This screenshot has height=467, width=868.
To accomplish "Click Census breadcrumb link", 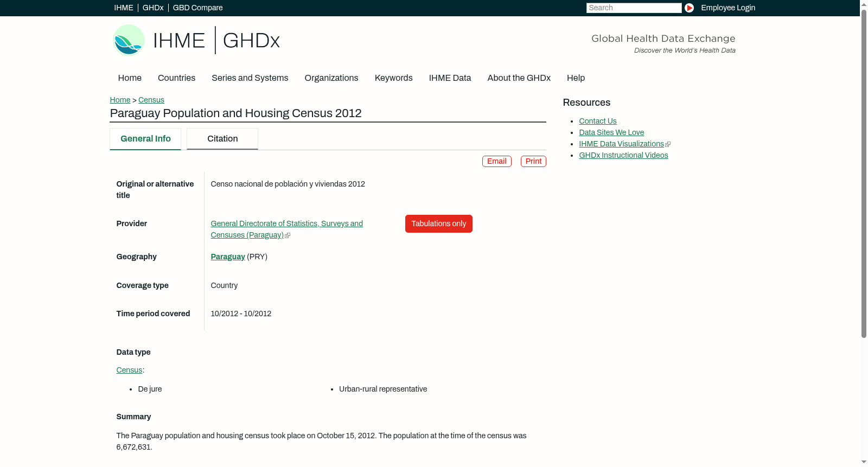I will [151, 100].
